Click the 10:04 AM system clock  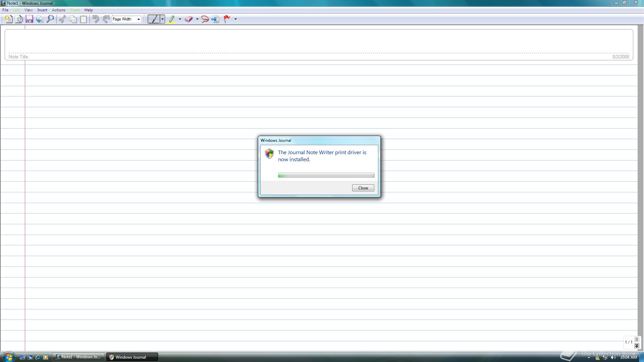pos(628,357)
